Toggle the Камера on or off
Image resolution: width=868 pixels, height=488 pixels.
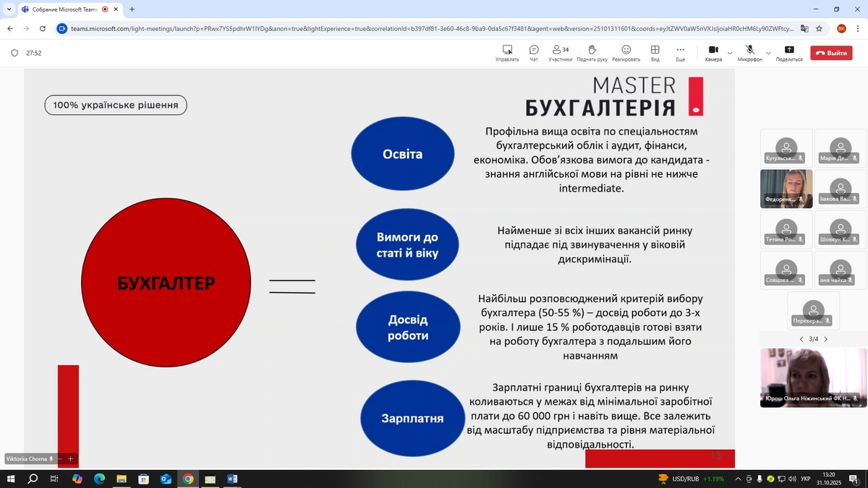pyautogui.click(x=713, y=52)
